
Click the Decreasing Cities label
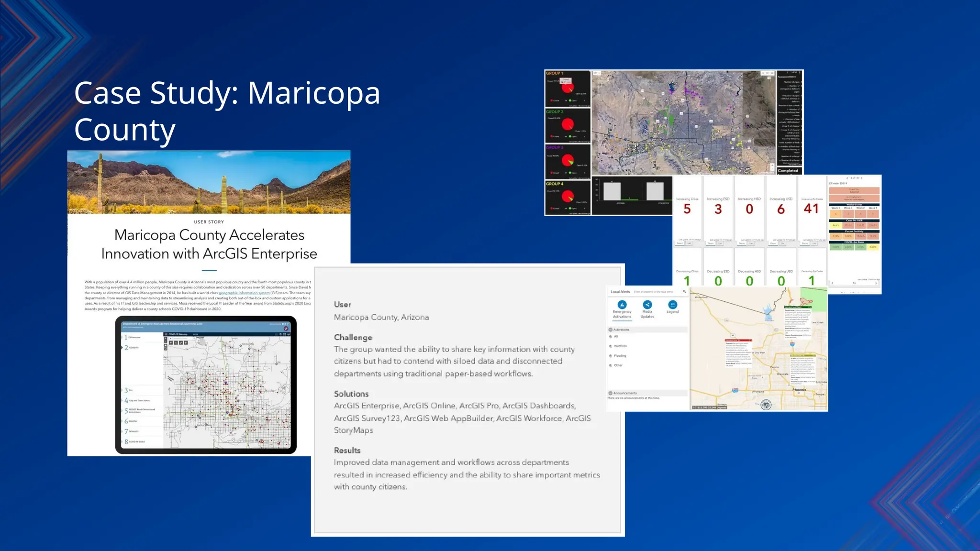click(687, 271)
